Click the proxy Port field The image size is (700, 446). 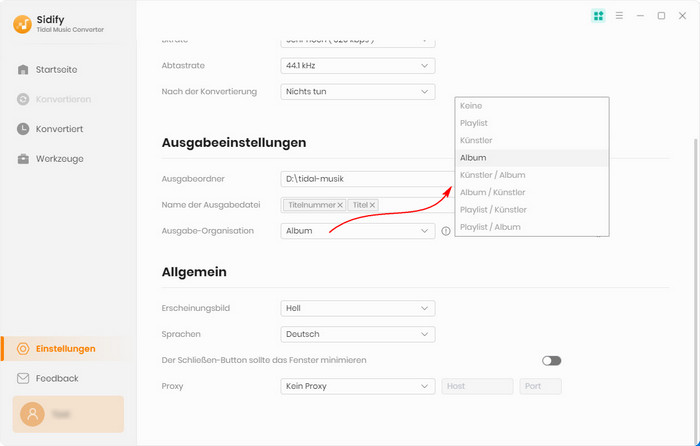540,386
